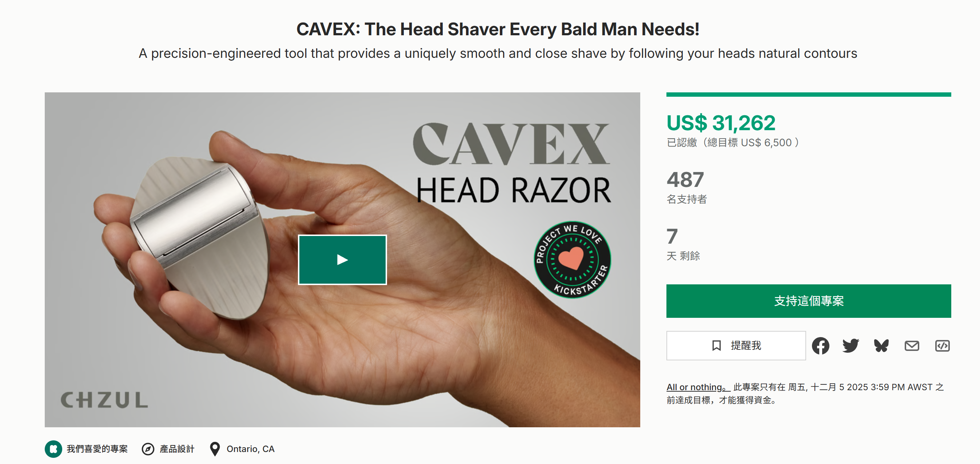The width and height of the screenshot is (980, 464).
Task: Click the green funding progress bar
Action: point(808,94)
